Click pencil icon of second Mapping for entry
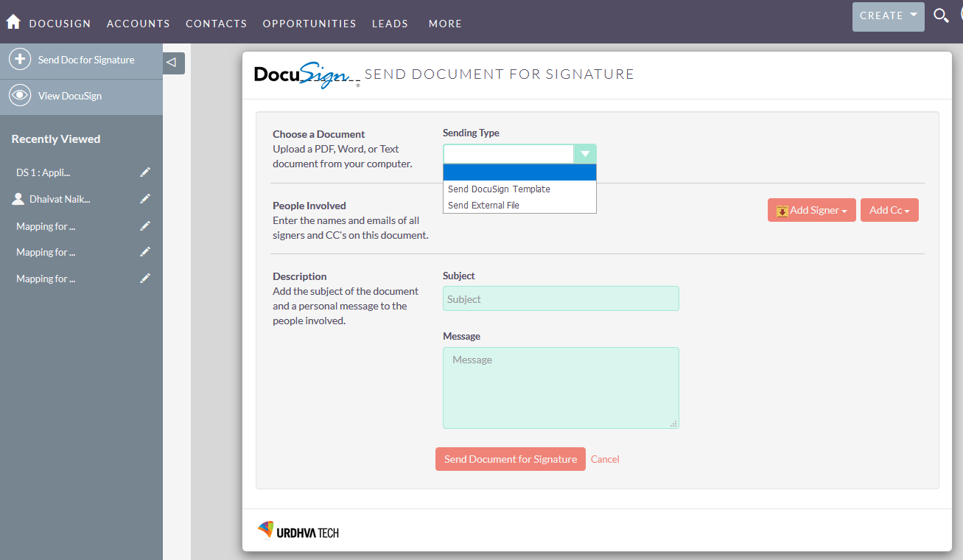This screenshot has width=963, height=560. click(145, 252)
